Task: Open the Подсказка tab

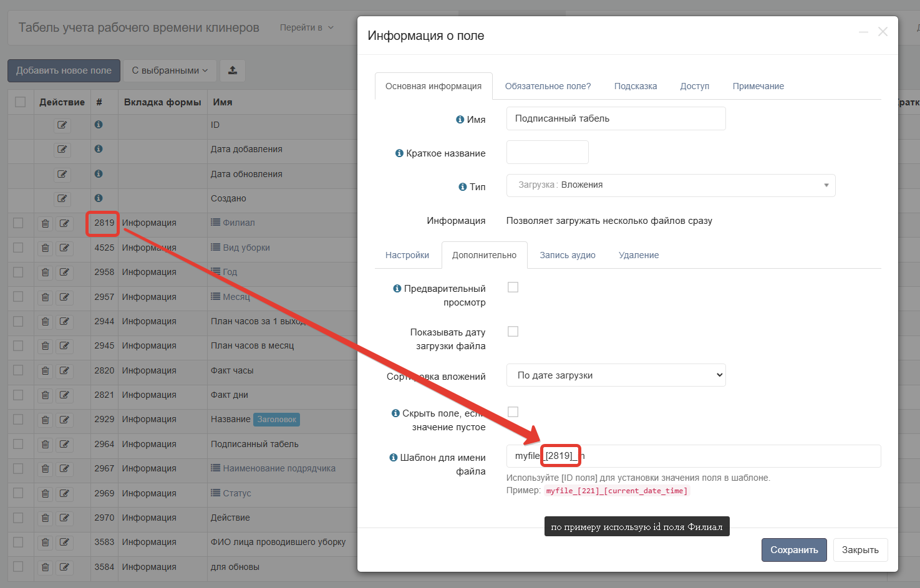Action: [x=636, y=86]
